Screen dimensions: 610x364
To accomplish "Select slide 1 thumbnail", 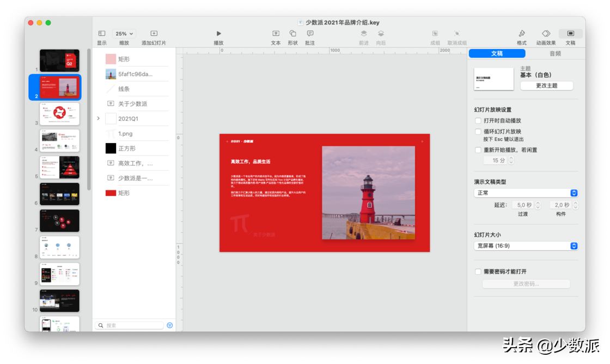I will coord(59,60).
